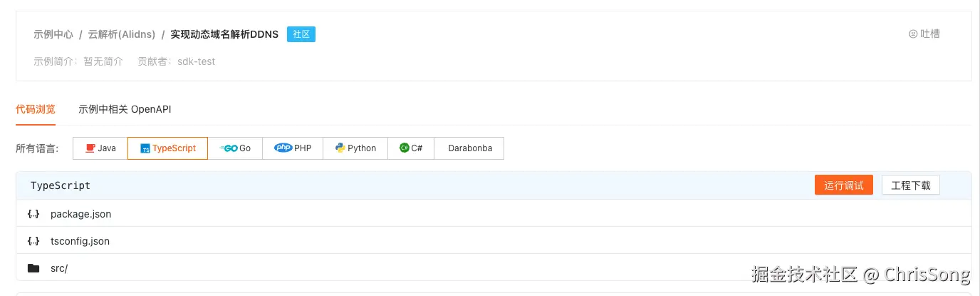The height and width of the screenshot is (296, 980).
Task: Select the Darabonba language option
Action: pyautogui.click(x=470, y=148)
